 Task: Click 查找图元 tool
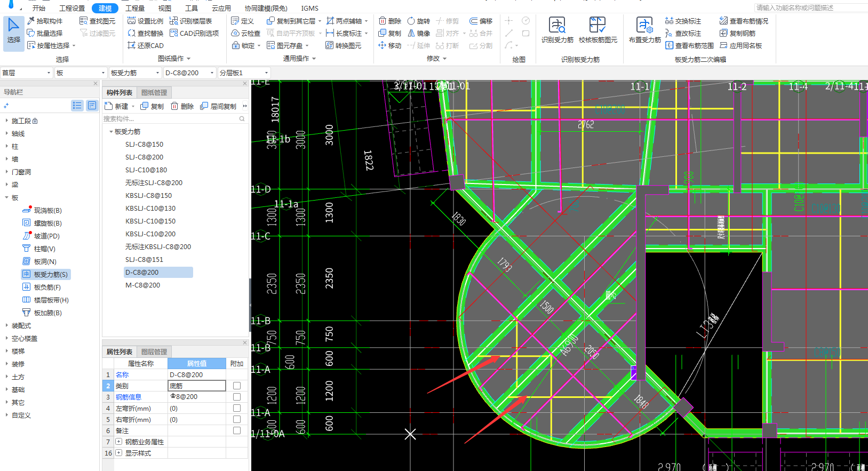pos(98,21)
